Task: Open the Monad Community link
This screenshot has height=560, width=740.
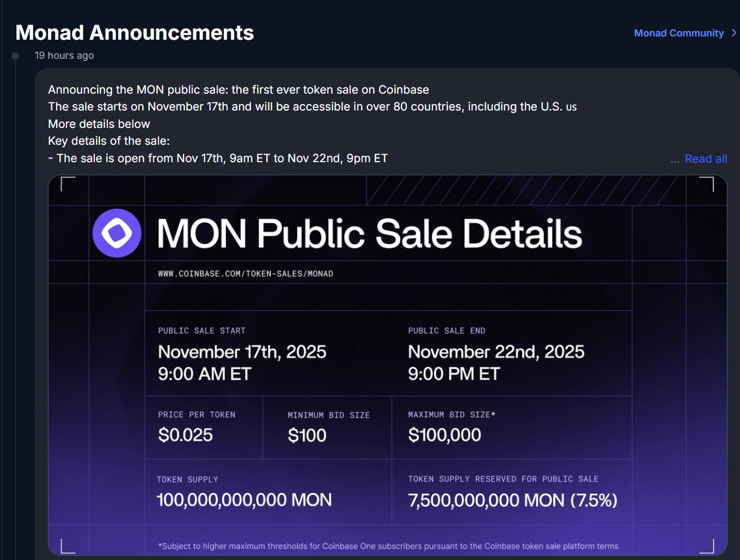Action: tap(678, 33)
